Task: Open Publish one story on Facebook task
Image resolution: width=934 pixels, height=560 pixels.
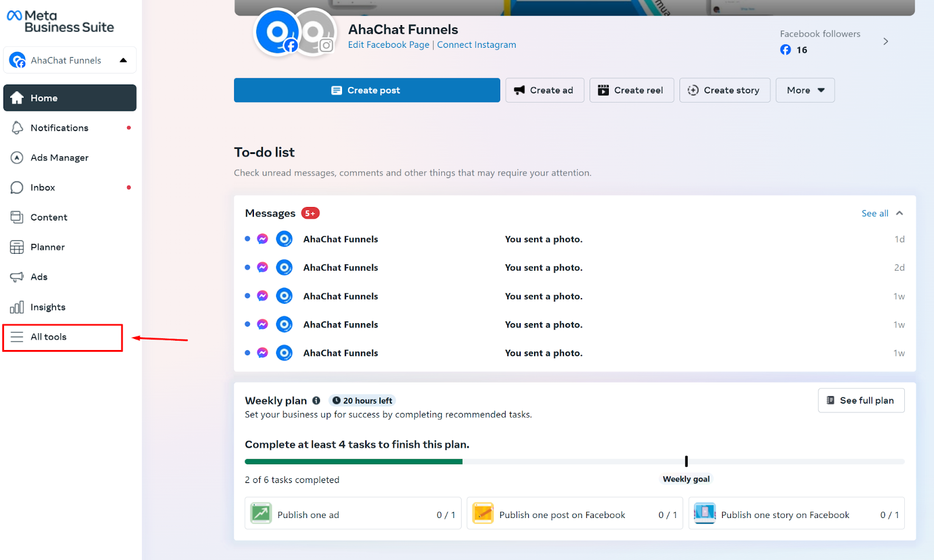Action: tap(797, 514)
